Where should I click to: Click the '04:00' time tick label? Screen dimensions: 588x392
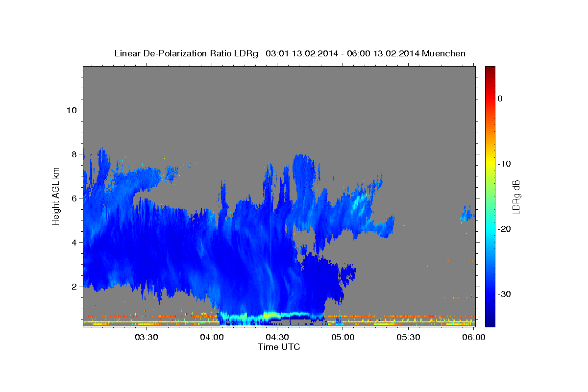tap(212, 338)
